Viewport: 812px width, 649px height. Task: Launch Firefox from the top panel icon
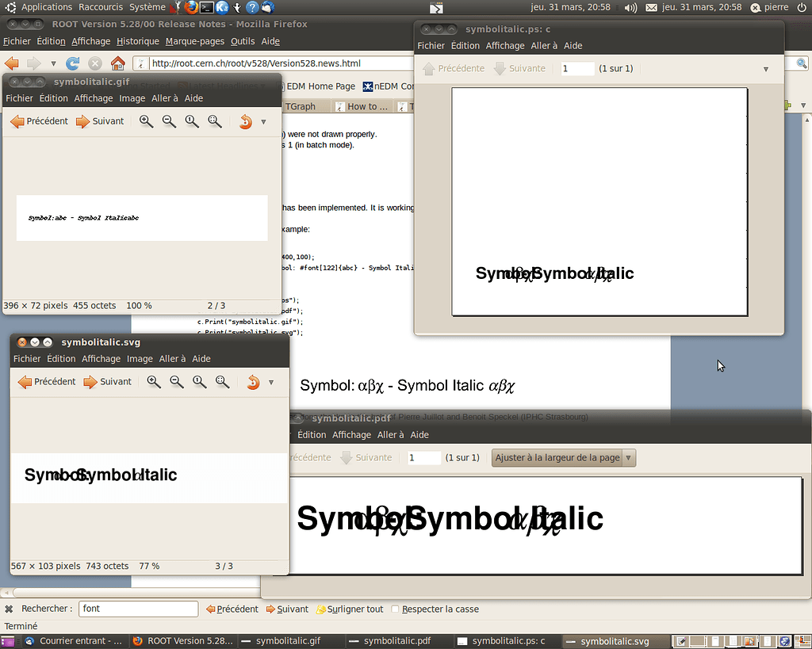[x=191, y=8]
